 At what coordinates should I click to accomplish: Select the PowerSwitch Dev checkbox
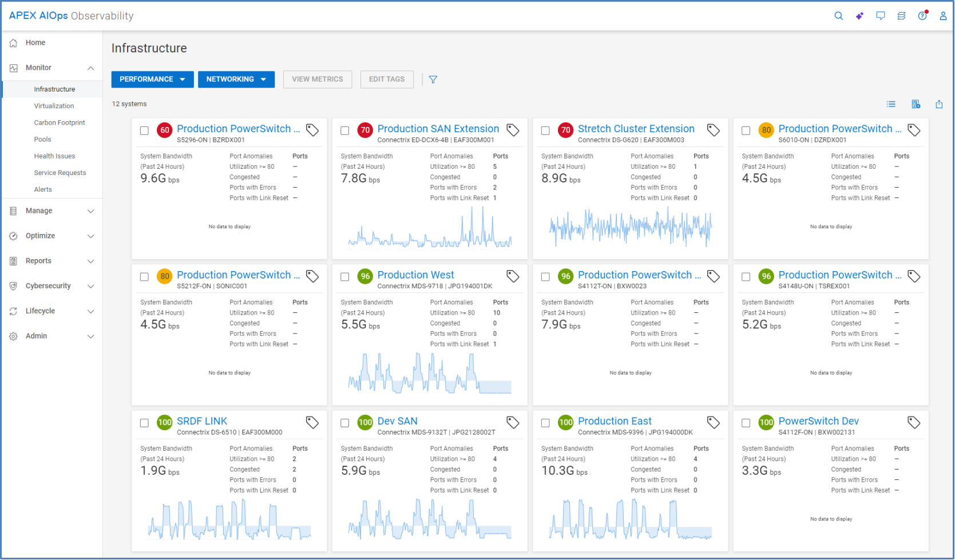click(x=746, y=423)
